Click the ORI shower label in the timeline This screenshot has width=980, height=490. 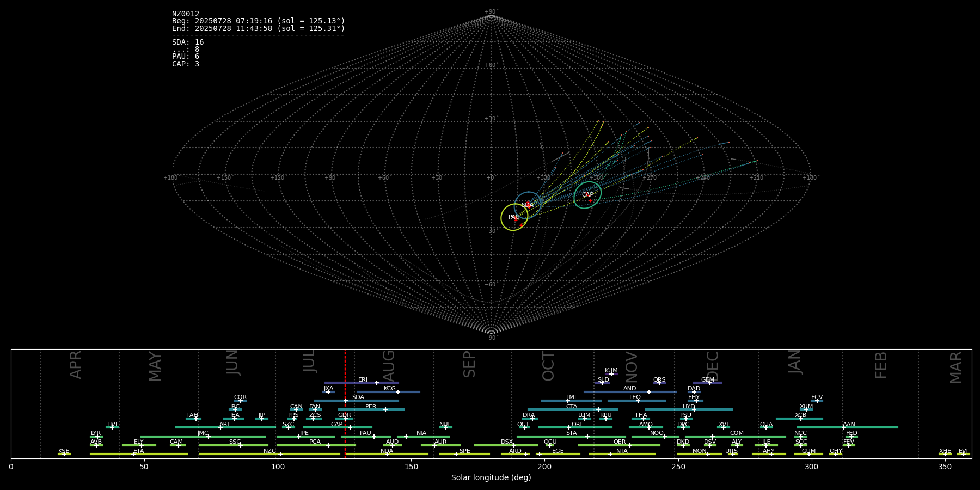coord(577,425)
